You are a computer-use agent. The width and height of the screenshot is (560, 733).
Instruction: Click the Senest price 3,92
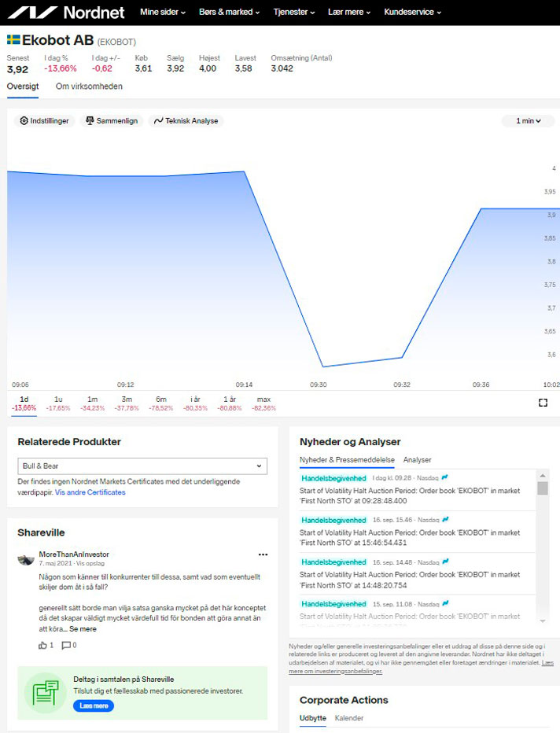pyautogui.click(x=17, y=70)
